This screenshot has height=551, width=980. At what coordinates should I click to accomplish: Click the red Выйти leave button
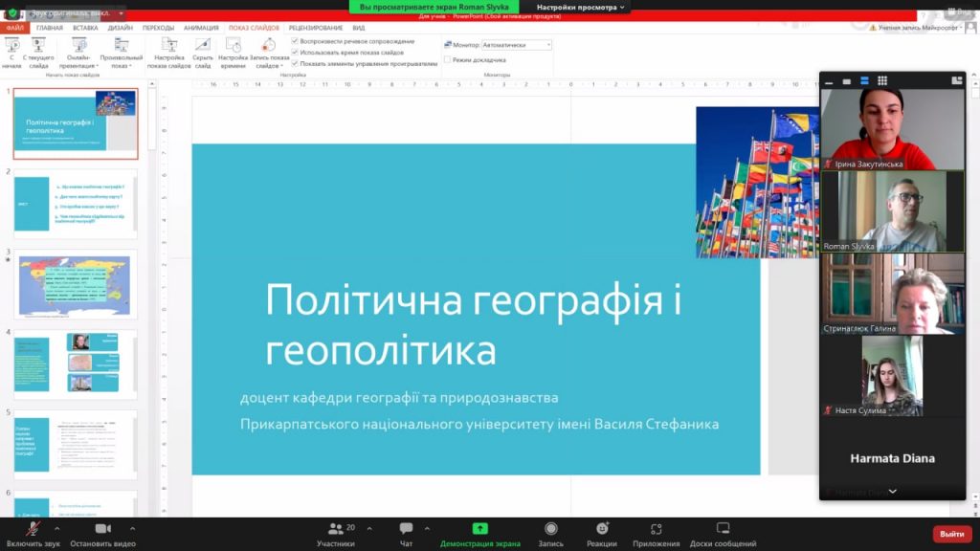click(x=951, y=534)
